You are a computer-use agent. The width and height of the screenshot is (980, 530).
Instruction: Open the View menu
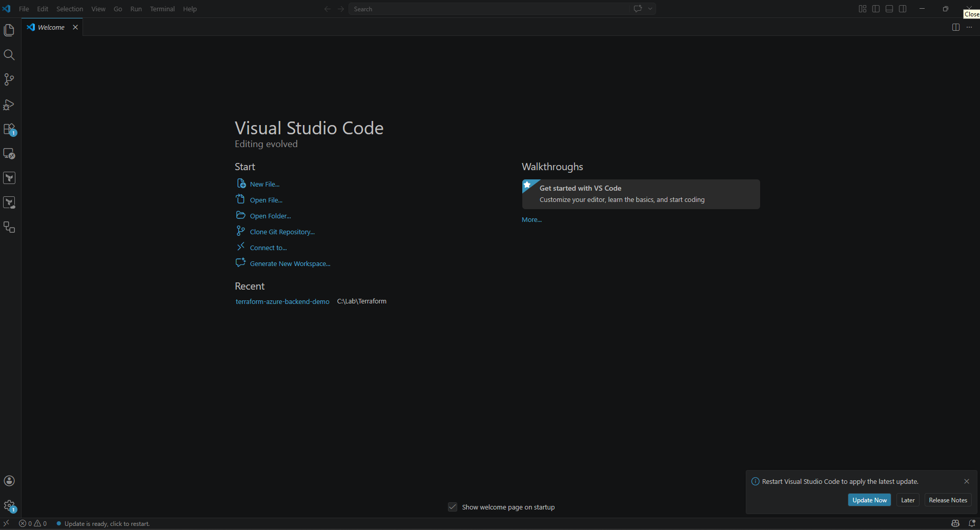[98, 9]
